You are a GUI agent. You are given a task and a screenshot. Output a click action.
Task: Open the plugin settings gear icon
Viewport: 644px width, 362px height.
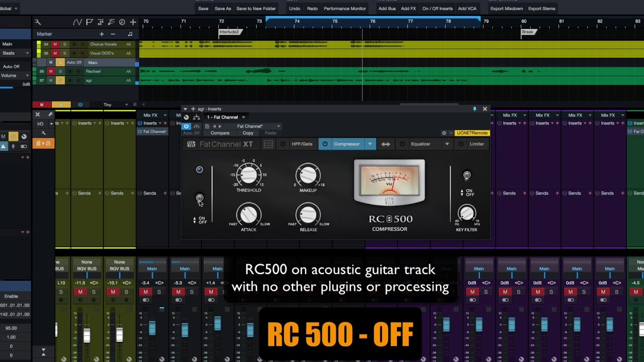coord(444,133)
